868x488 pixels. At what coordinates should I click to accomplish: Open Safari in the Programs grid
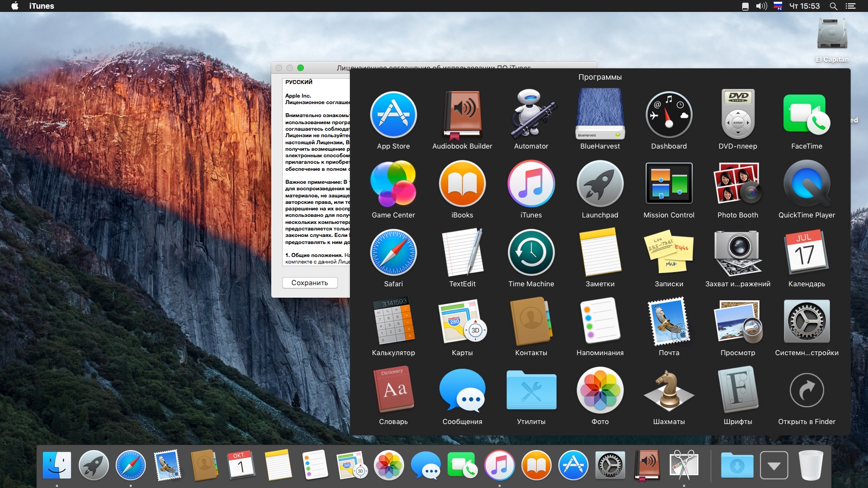393,253
